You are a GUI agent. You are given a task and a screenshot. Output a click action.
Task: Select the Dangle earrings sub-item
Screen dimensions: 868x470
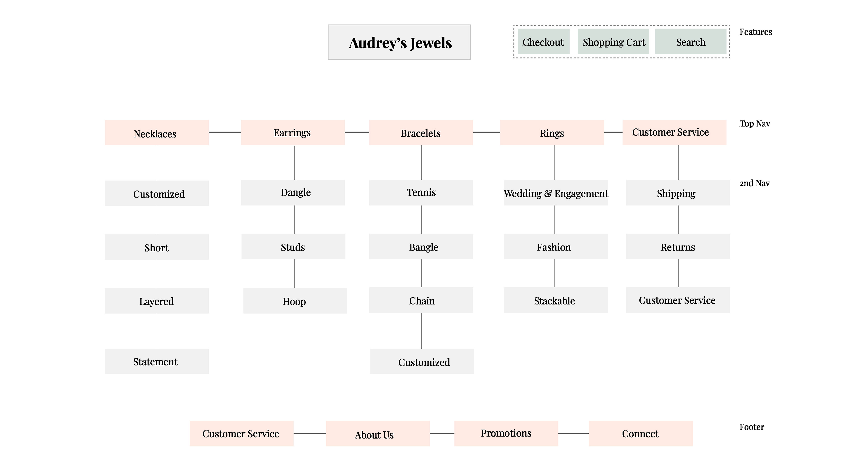(x=292, y=193)
